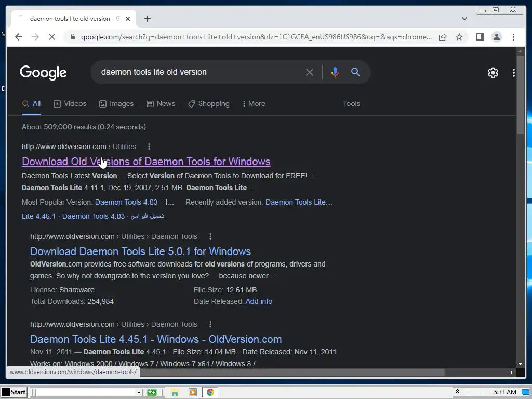Open options for the Lite 5.0.1 result
The image size is (532, 399).
point(210,236)
